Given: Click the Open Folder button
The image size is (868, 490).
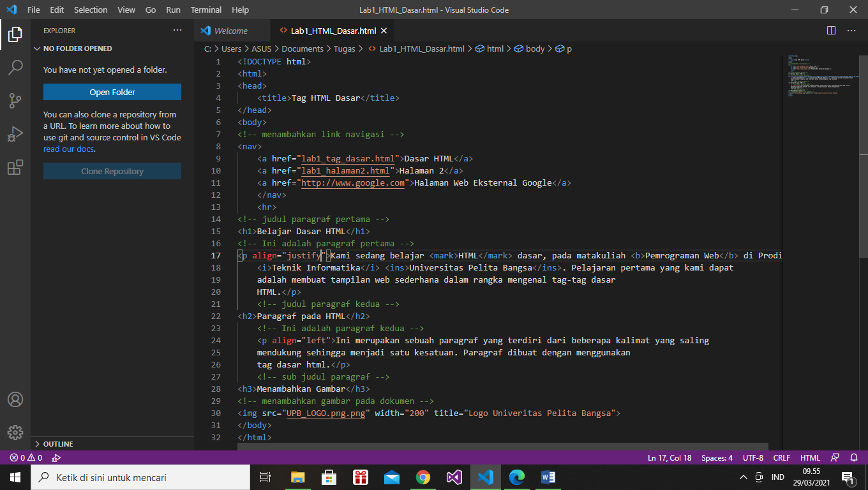Looking at the screenshot, I should (112, 92).
